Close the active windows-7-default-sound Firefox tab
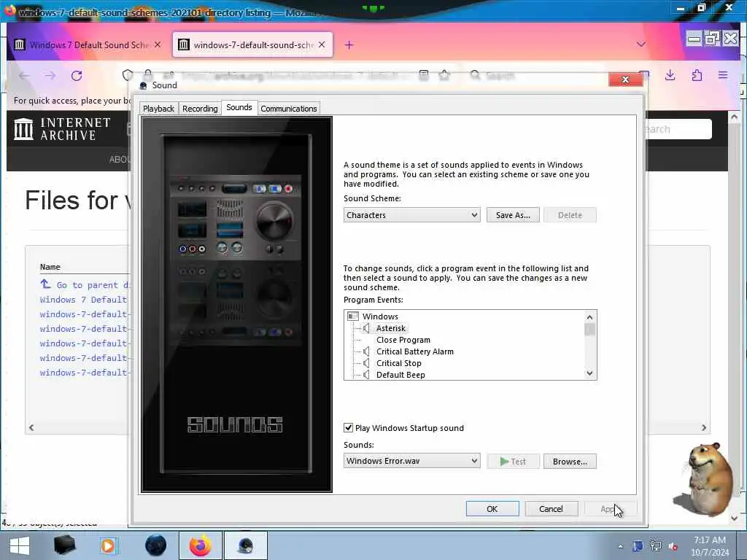 (322, 44)
